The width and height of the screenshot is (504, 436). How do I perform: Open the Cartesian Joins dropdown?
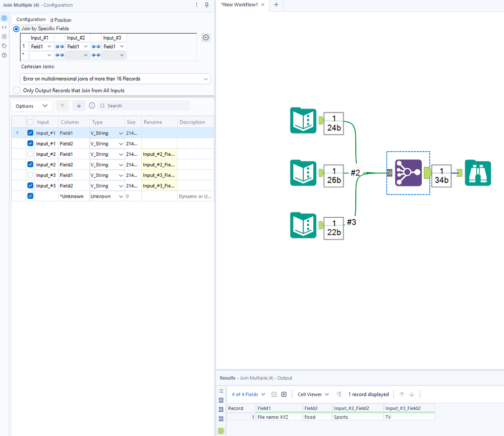115,79
